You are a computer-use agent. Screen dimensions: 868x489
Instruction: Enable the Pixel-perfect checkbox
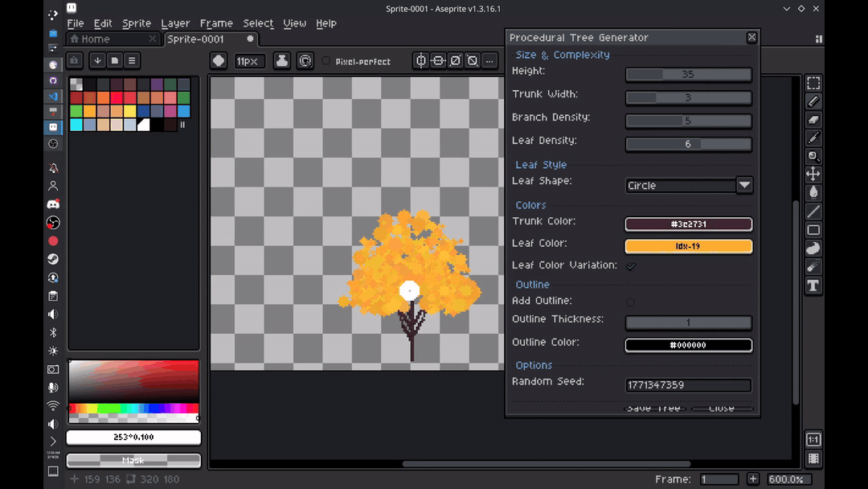coord(326,61)
